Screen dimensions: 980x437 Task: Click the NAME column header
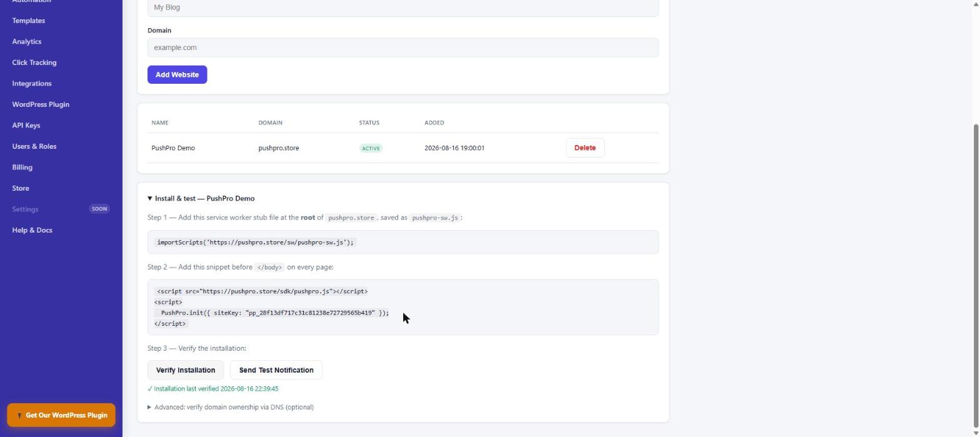point(160,123)
